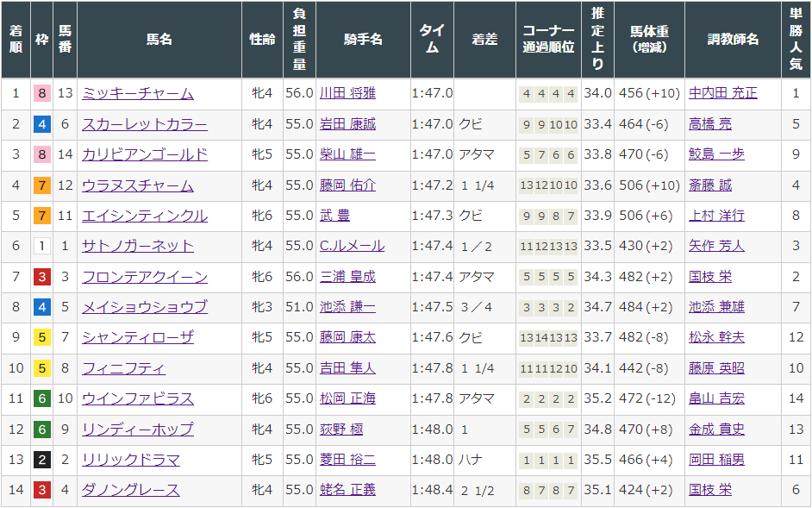Click jockey 藤岡 康太
812x508 pixels.
click(x=347, y=337)
